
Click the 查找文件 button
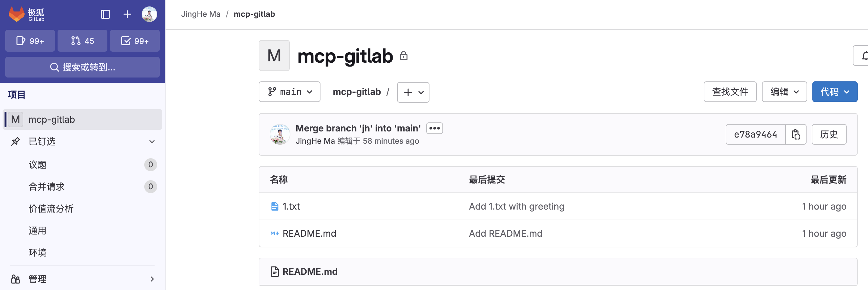[730, 91]
